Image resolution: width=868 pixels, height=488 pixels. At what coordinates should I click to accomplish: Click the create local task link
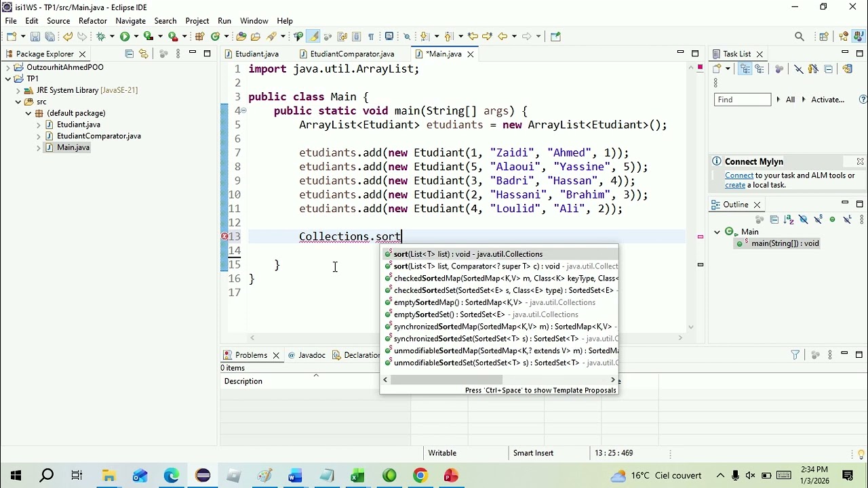[735, 185]
